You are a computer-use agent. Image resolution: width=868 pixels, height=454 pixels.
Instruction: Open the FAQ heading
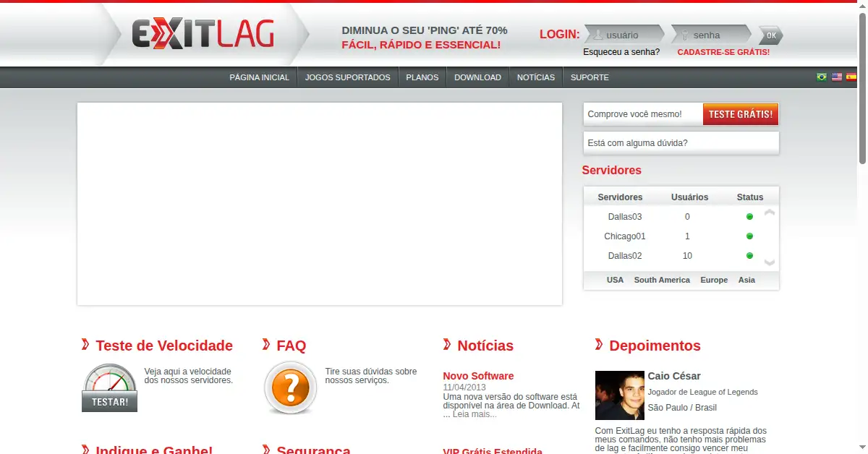[x=292, y=346]
